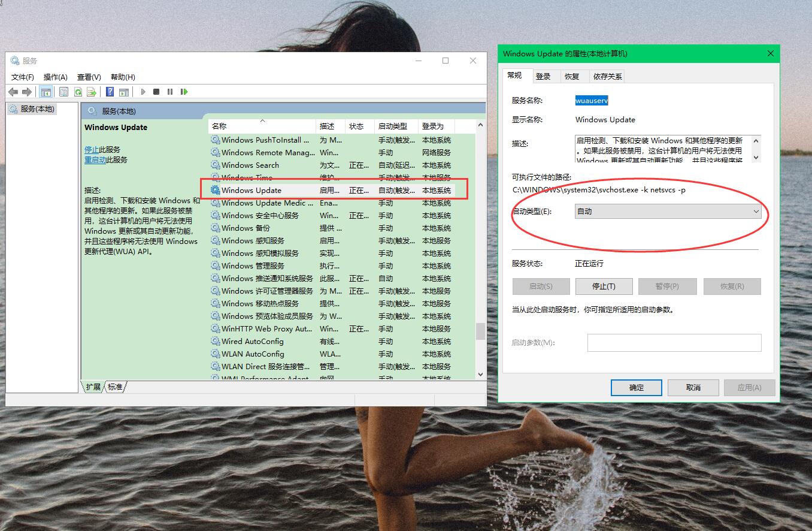Click the services list scrollbar thumb
The width and height of the screenshot is (812, 531).
coord(480,331)
